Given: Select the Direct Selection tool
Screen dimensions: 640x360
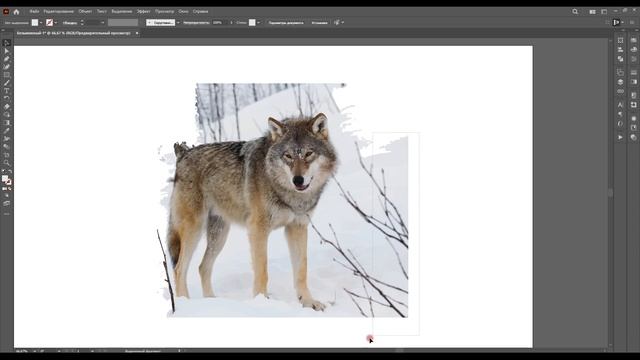Looking at the screenshot, I should 7,51.
